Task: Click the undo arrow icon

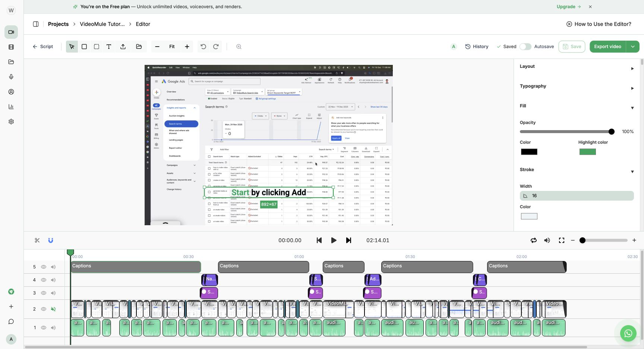Action: [203, 47]
